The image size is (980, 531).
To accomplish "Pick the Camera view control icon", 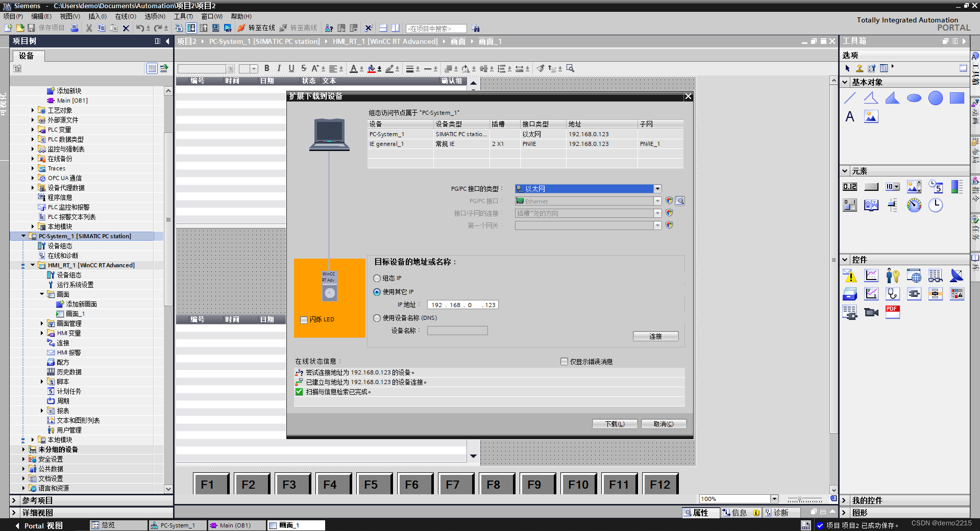I will click(871, 312).
